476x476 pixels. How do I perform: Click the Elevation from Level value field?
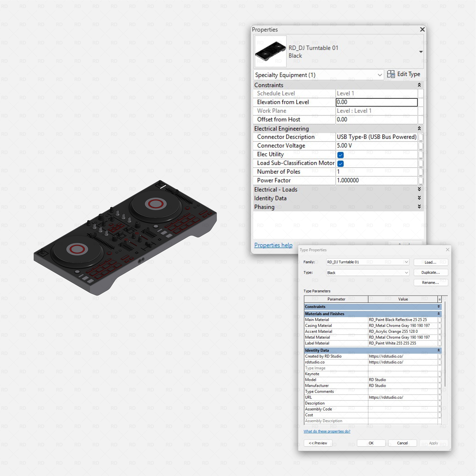377,102
